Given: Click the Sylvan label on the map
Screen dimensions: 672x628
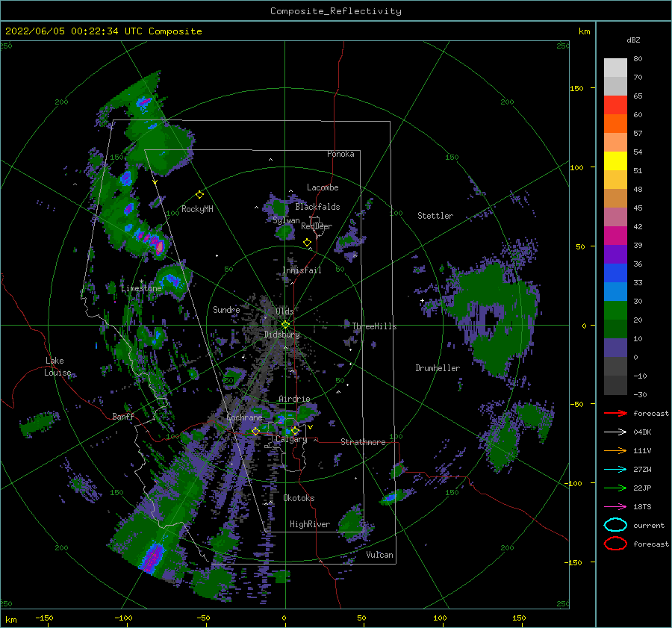Looking at the screenshot, I should point(286,220).
